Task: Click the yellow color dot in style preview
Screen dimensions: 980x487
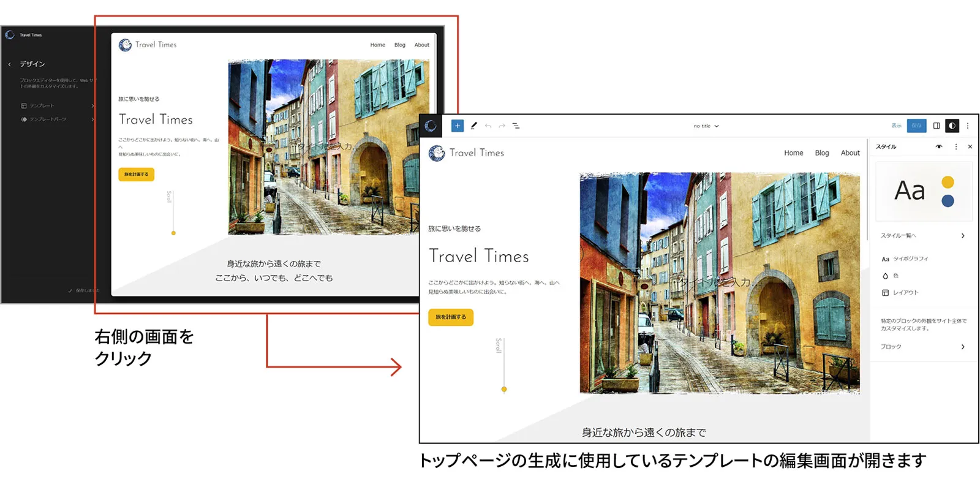Action: point(948,182)
